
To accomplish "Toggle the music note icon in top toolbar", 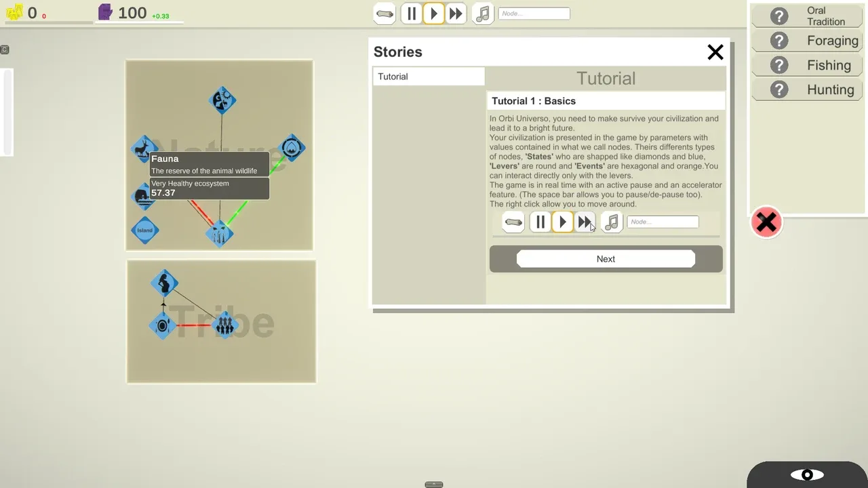I will point(483,14).
